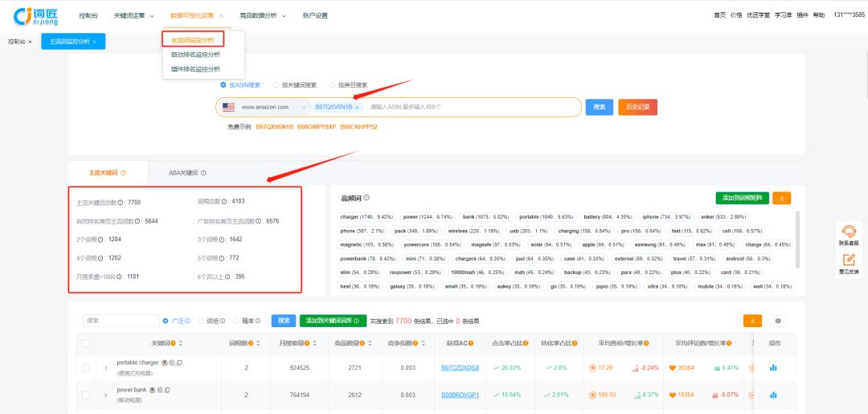
Task: Click blue 搜索 button beside ASIN input
Action: tap(600, 107)
